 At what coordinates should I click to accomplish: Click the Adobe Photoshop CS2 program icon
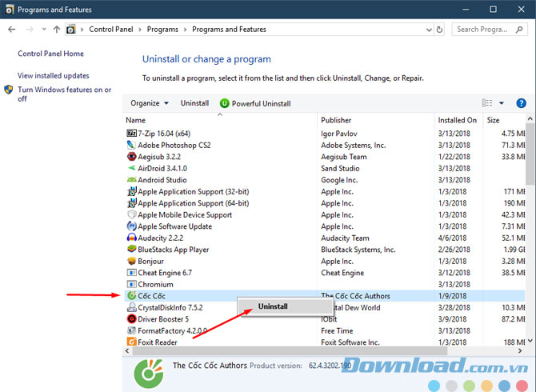click(x=132, y=146)
